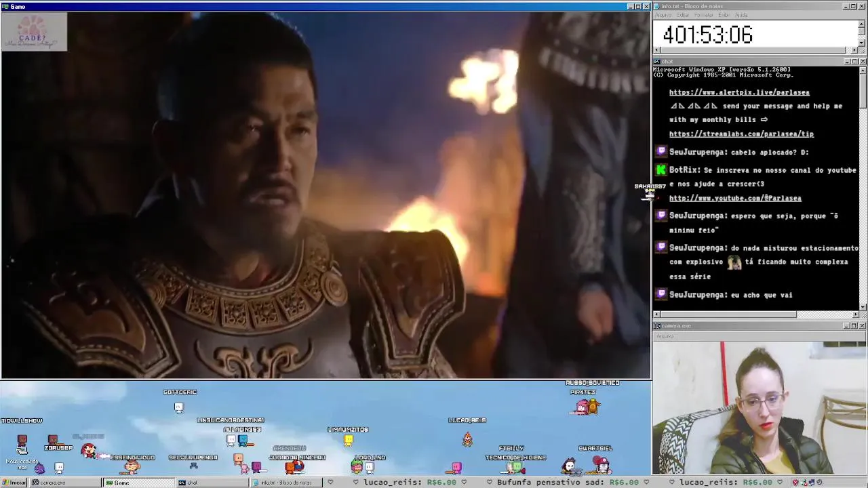Click the ZDRUSBP avatar character
Screen dimensions: 868x488
coord(53,439)
